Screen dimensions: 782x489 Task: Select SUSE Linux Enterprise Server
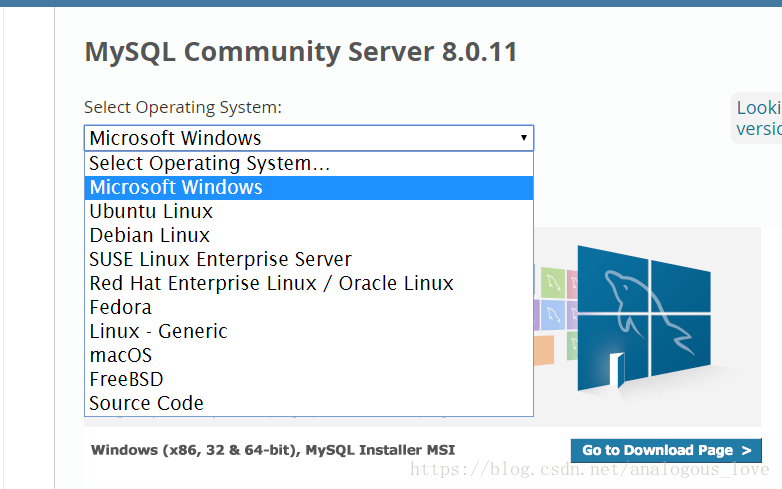click(220, 259)
